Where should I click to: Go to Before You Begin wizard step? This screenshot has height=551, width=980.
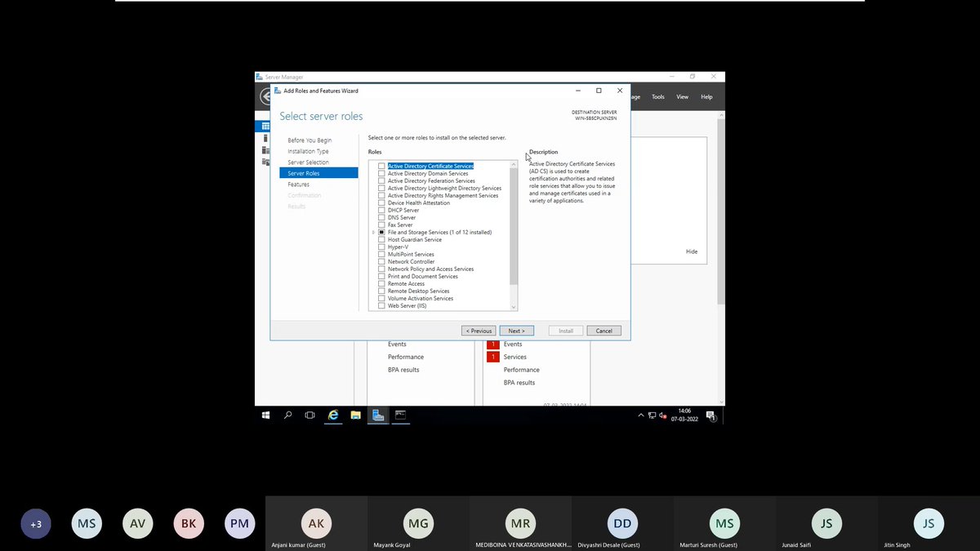click(310, 140)
